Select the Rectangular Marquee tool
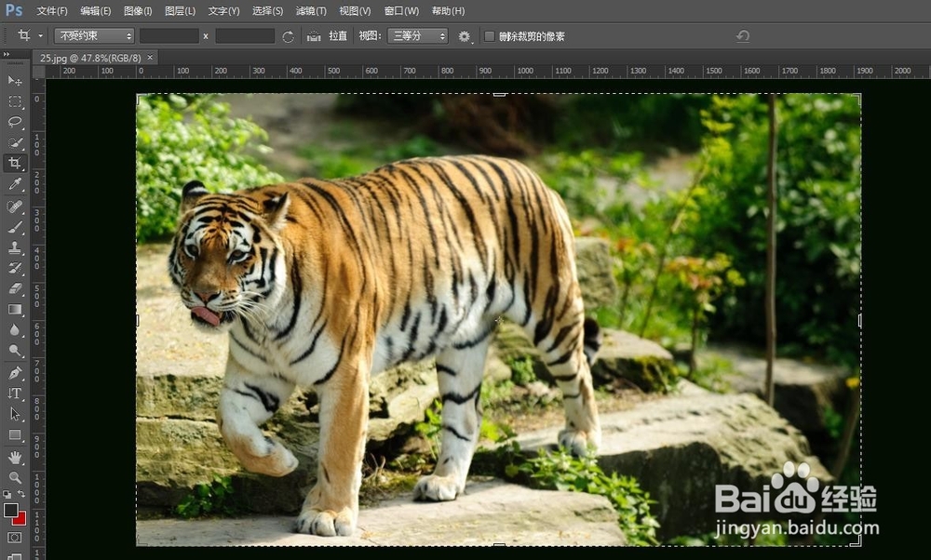The image size is (931, 560). pos(15,101)
